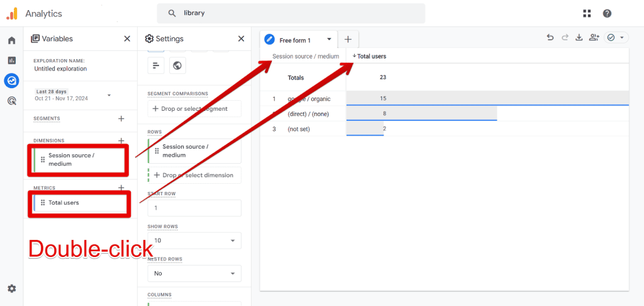Click the Free form 1 pencil icon
The image size is (644, 306).
(x=269, y=40)
